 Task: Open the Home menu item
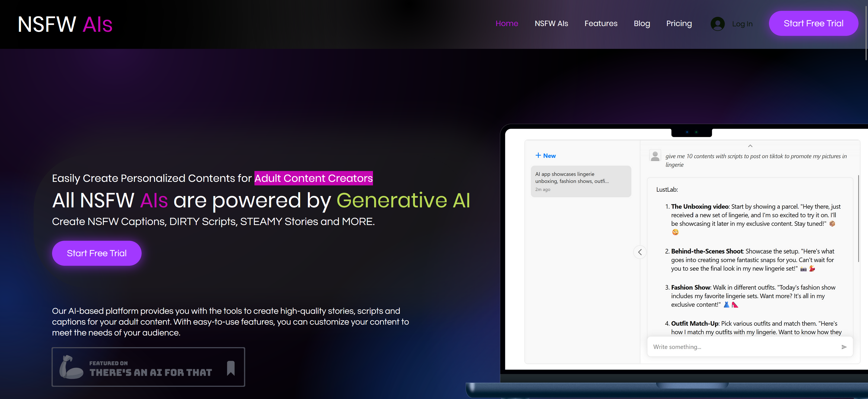pos(507,24)
